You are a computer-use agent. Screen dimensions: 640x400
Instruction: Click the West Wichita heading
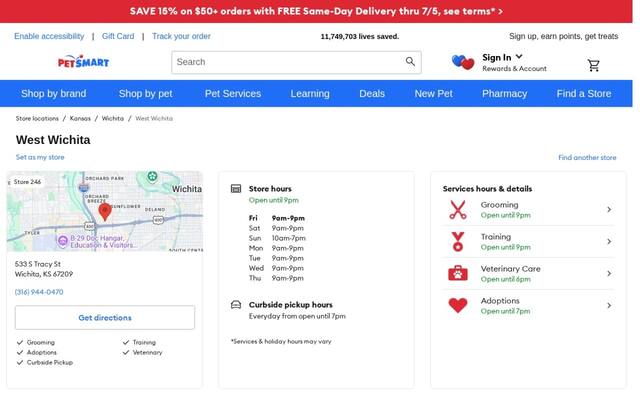point(53,140)
